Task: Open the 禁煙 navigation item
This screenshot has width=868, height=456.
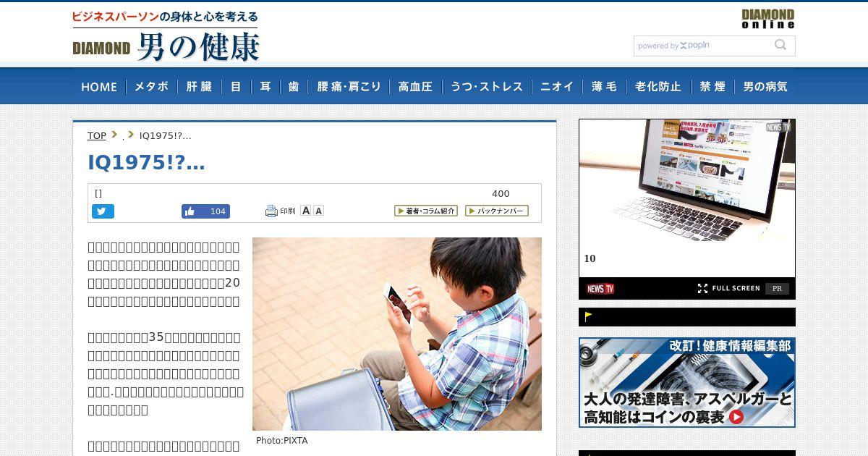Action: [712, 87]
